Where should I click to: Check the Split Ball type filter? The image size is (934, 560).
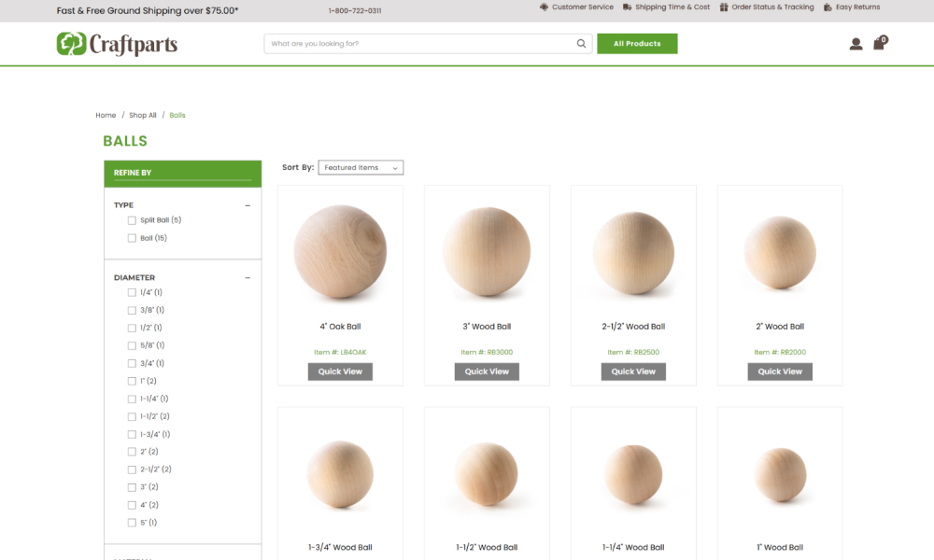click(132, 220)
